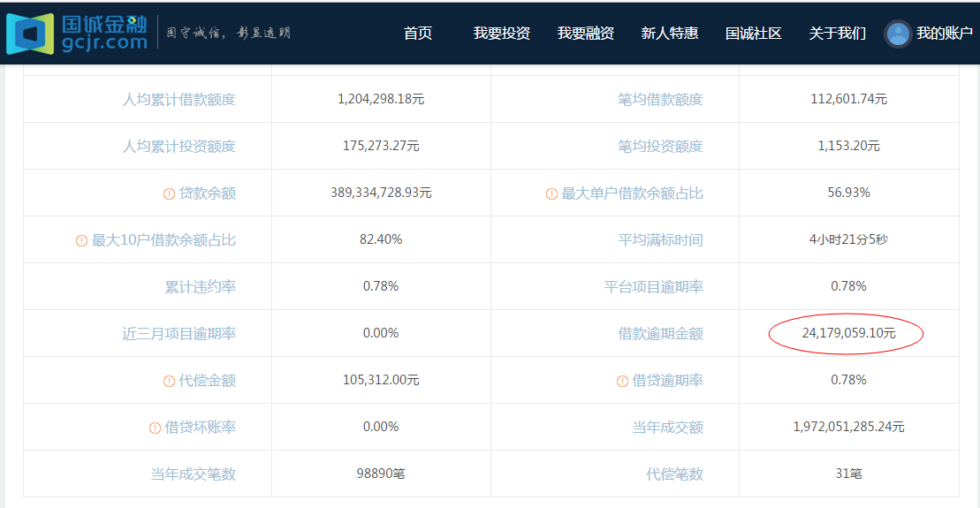Open the 我的账户 avatar icon
This screenshot has width=980, height=508.
click(898, 34)
